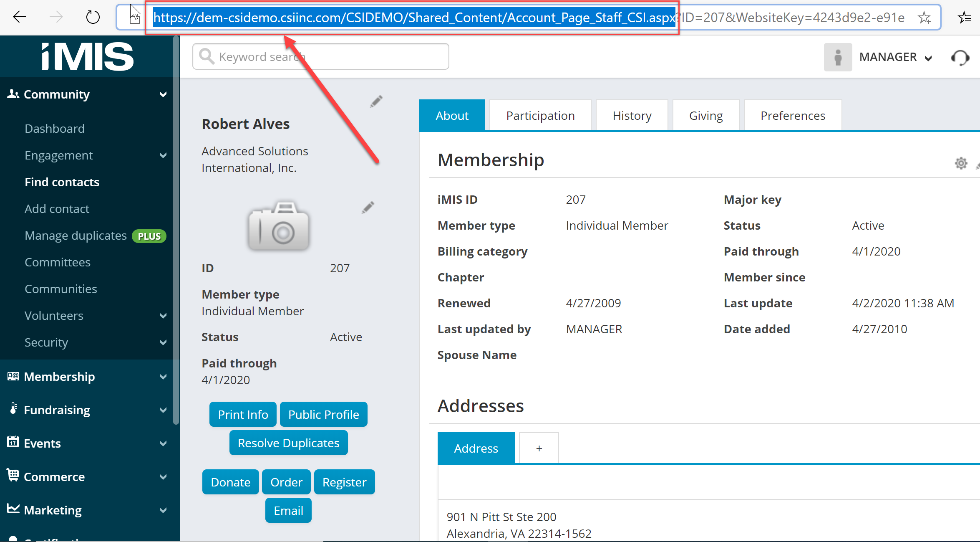
Task: Reload the page with refresh icon
Action: point(93,17)
